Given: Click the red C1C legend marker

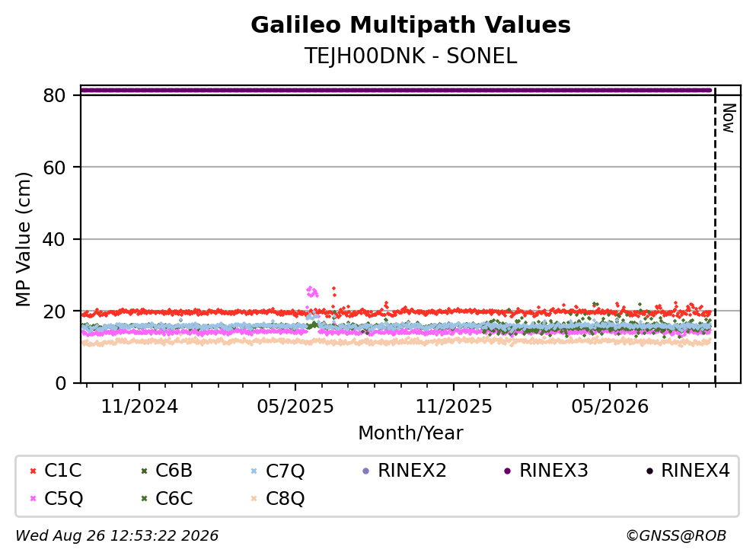Looking at the screenshot, I should tap(33, 471).
